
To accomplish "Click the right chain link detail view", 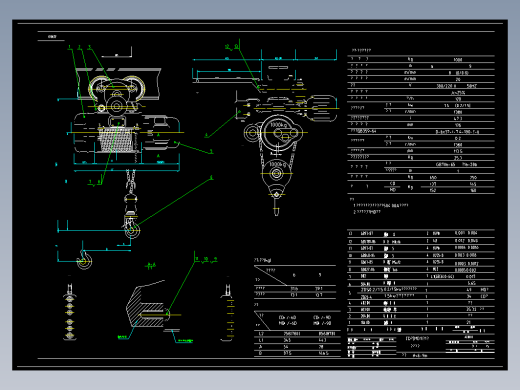I will coord(228,312).
